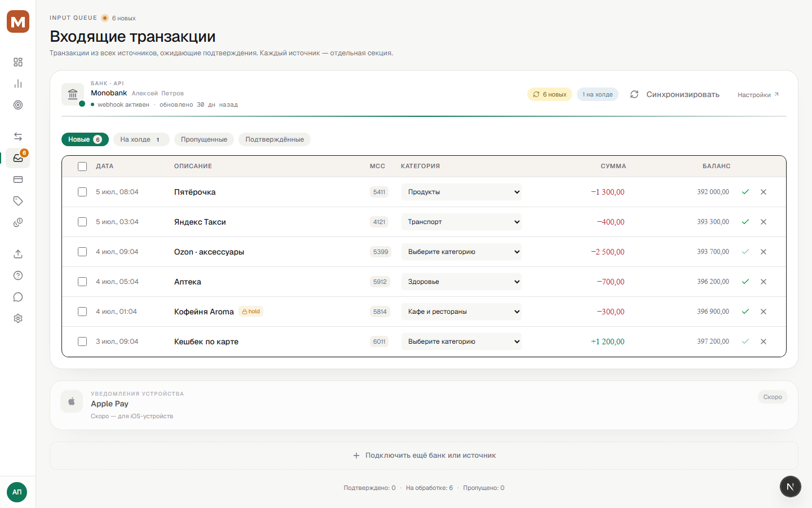
Task: Check the Кешбек по карте row checkbox
Action: tap(82, 341)
